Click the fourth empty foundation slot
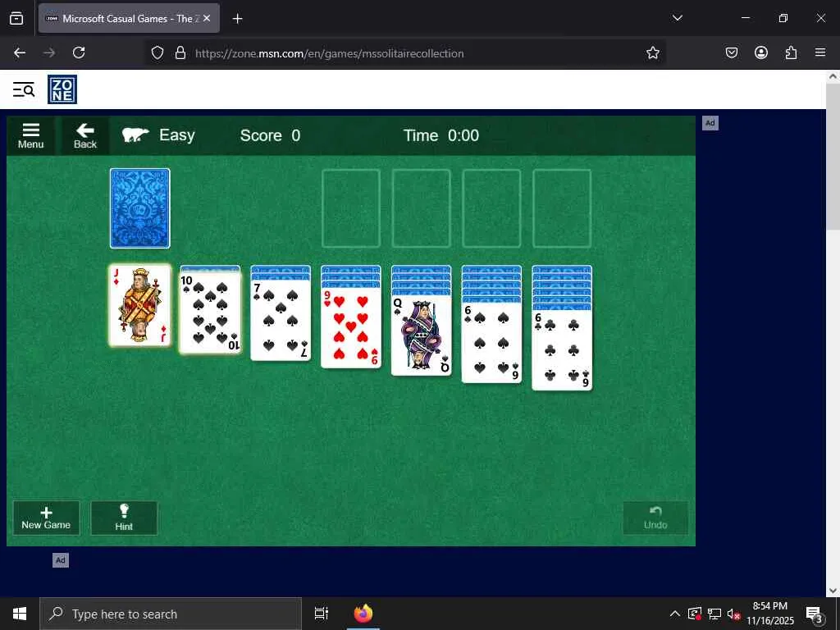Screen dimensions: 840x630 click(562, 208)
